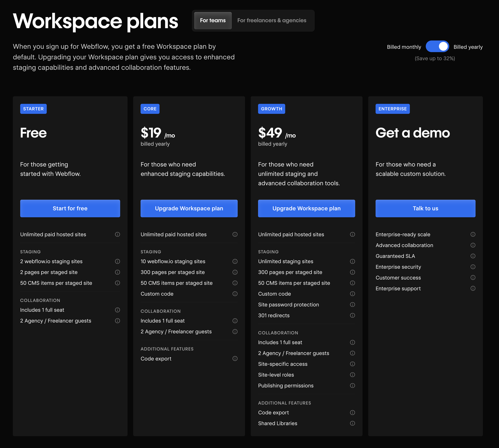Click the Site password protection text
Image resolution: width=499 pixels, height=448 pixels.
tap(288, 305)
